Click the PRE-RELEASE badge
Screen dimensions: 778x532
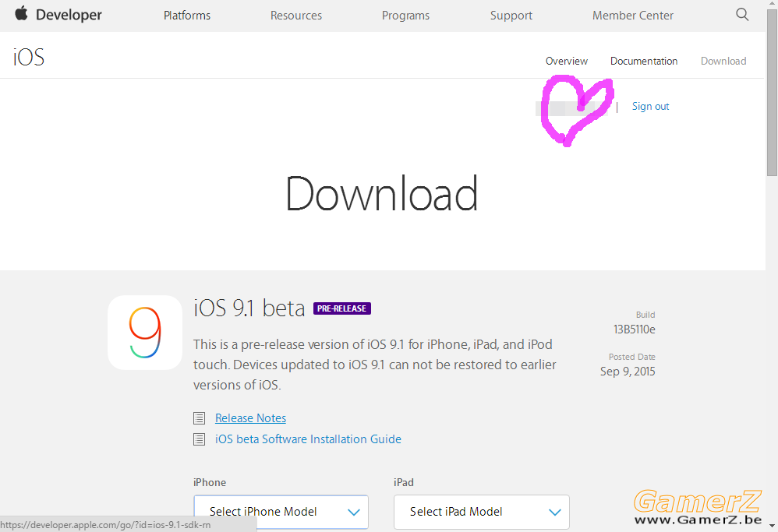[342, 308]
